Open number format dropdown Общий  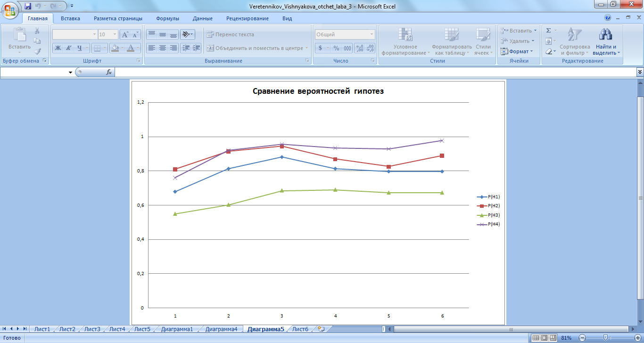(372, 34)
